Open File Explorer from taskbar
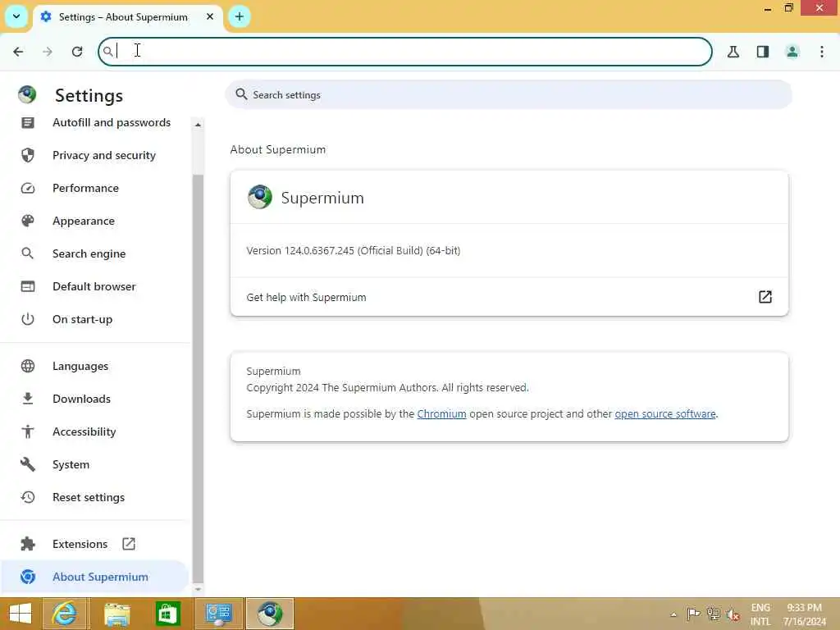Viewport: 840px width, 630px height. click(x=116, y=614)
